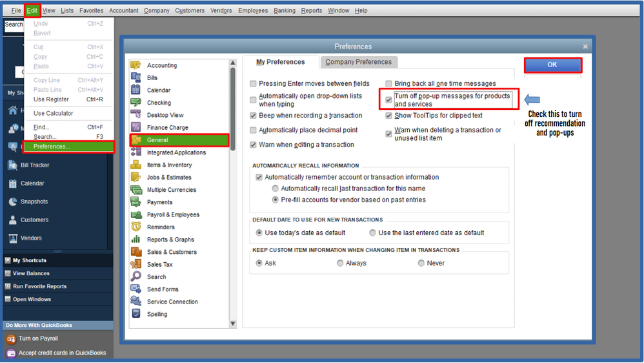Screen dimensions: 644x363
Task: Switch to My Preferences tab
Action: point(281,62)
